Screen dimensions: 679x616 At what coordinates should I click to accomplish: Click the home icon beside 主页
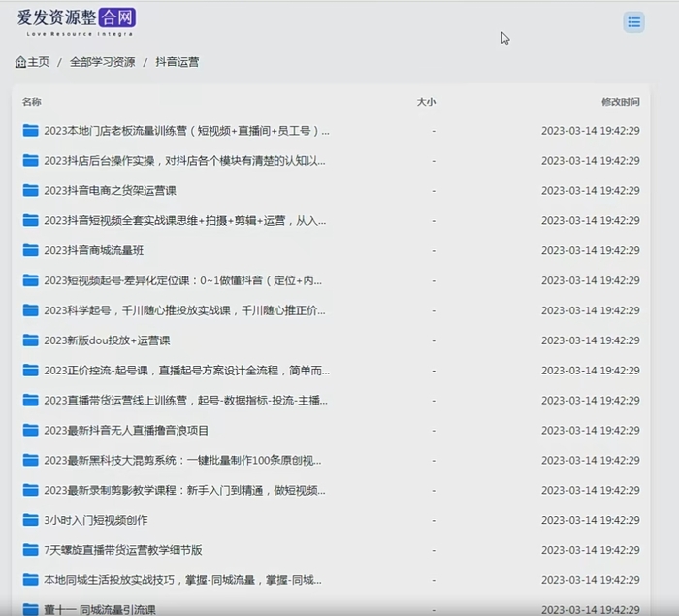pyautogui.click(x=20, y=62)
